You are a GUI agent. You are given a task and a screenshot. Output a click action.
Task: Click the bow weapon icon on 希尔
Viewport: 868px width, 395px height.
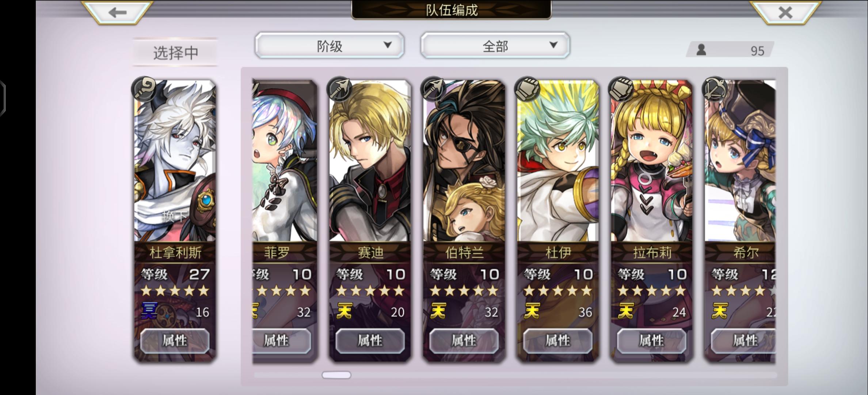coord(715,89)
